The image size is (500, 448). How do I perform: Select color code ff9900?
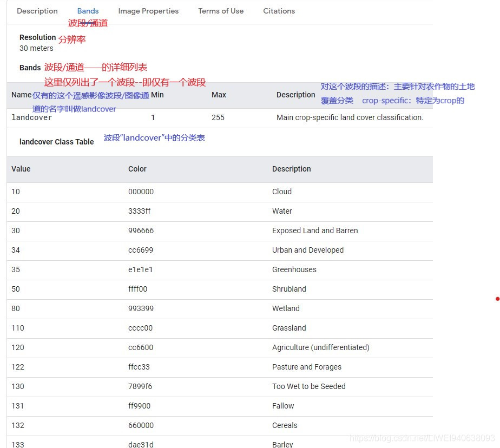140,406
